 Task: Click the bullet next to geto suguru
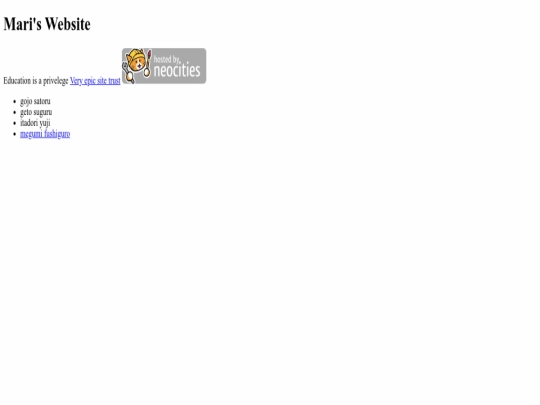tap(14, 113)
